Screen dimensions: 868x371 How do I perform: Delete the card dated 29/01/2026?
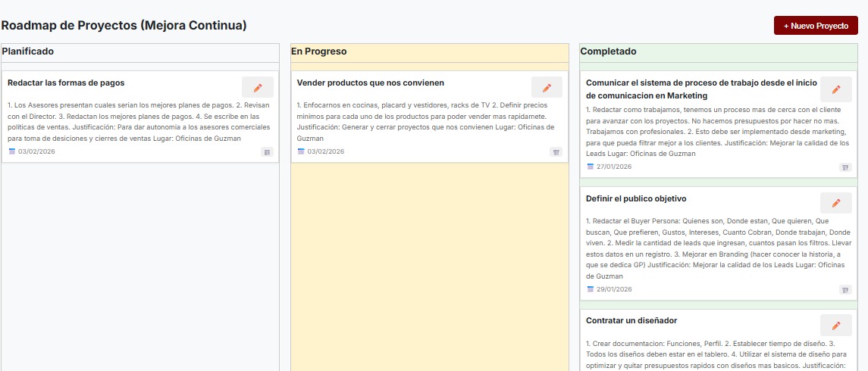tap(845, 290)
